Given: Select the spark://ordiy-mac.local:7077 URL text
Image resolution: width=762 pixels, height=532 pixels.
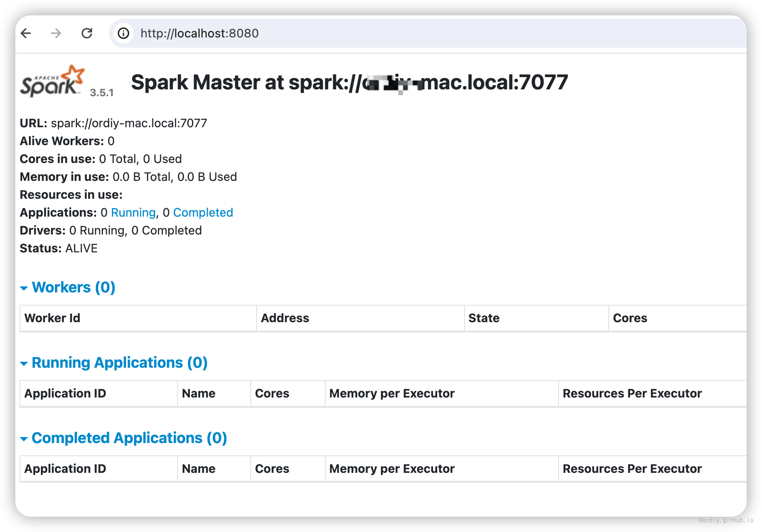Looking at the screenshot, I should tap(129, 123).
